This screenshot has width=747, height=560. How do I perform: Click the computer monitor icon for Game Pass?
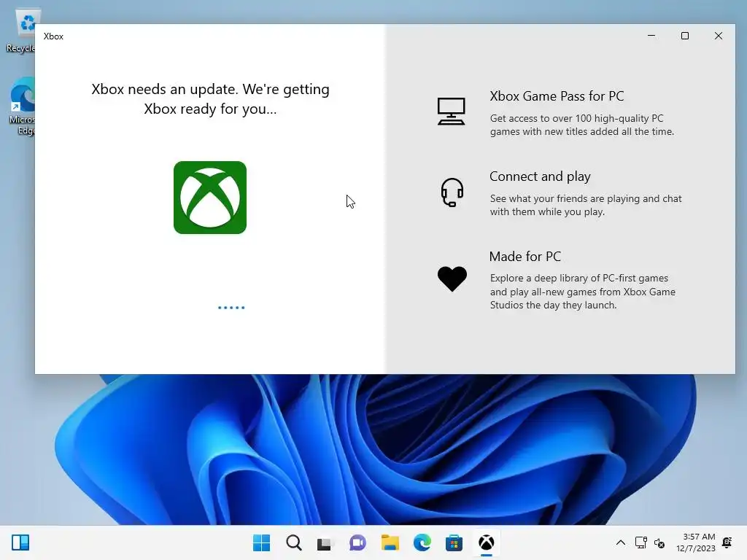click(451, 112)
